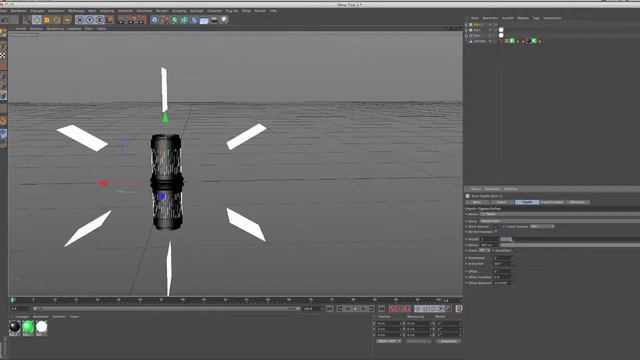This screenshot has height=360, width=640.
Task: Click the light bulb icon
Action: click(224, 20)
